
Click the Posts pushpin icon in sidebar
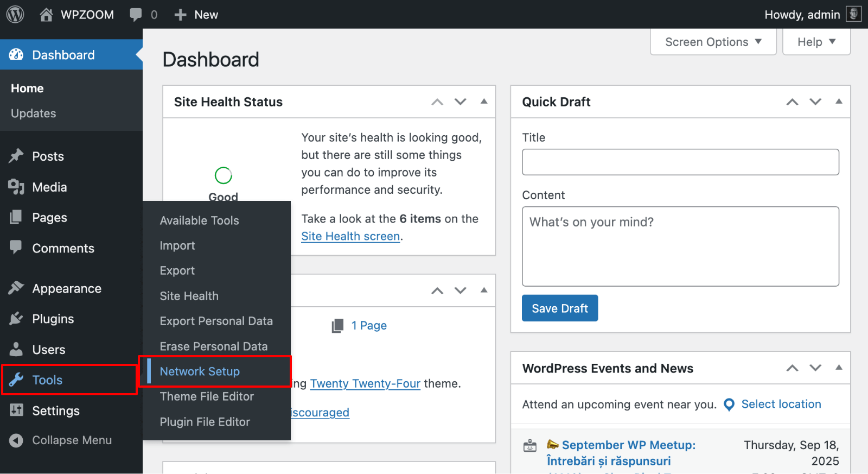[x=16, y=156]
